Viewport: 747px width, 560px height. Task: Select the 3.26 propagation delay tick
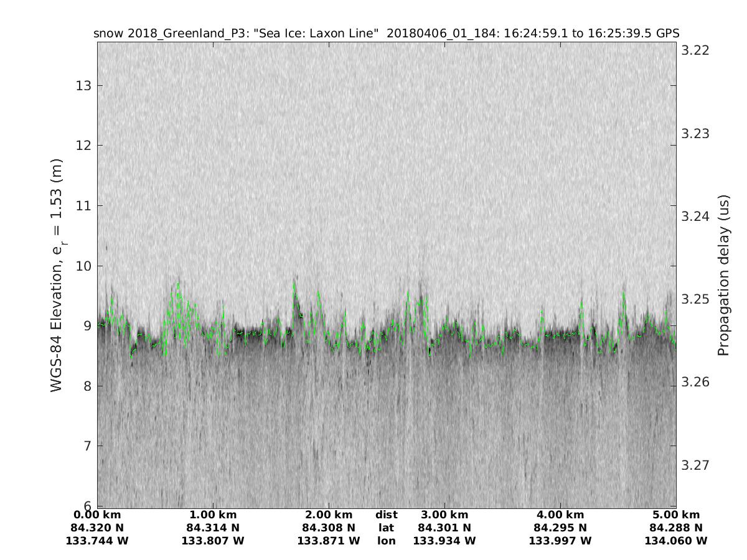[x=695, y=382]
